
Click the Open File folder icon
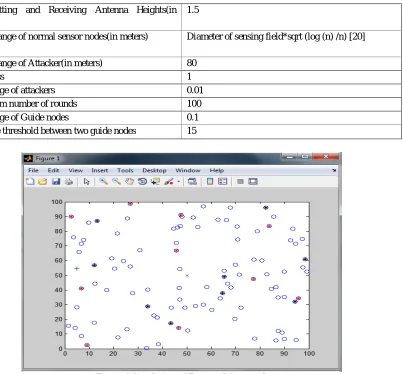pos(43,181)
